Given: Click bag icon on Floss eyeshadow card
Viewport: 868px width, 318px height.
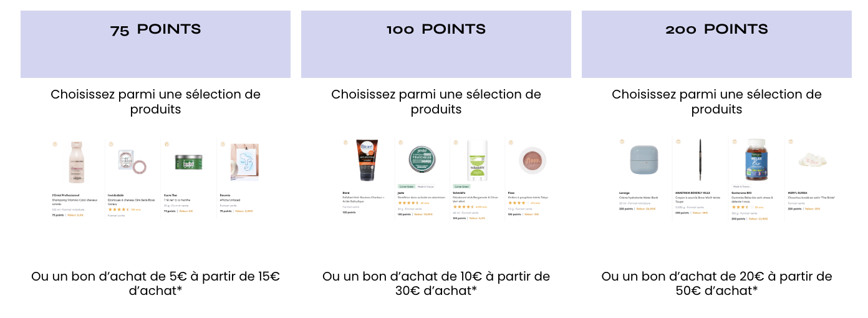Looking at the screenshot, I should point(510,142).
